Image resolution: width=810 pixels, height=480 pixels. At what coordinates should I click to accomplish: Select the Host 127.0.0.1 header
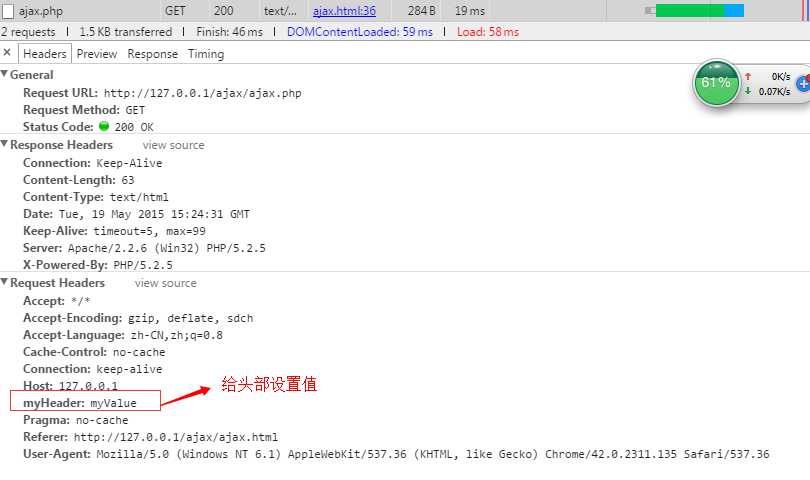(70, 386)
